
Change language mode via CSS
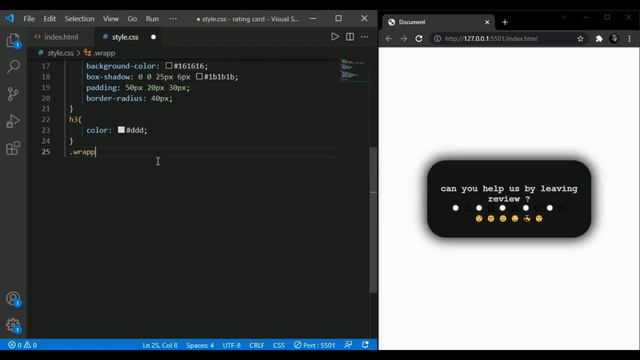[x=279, y=345]
